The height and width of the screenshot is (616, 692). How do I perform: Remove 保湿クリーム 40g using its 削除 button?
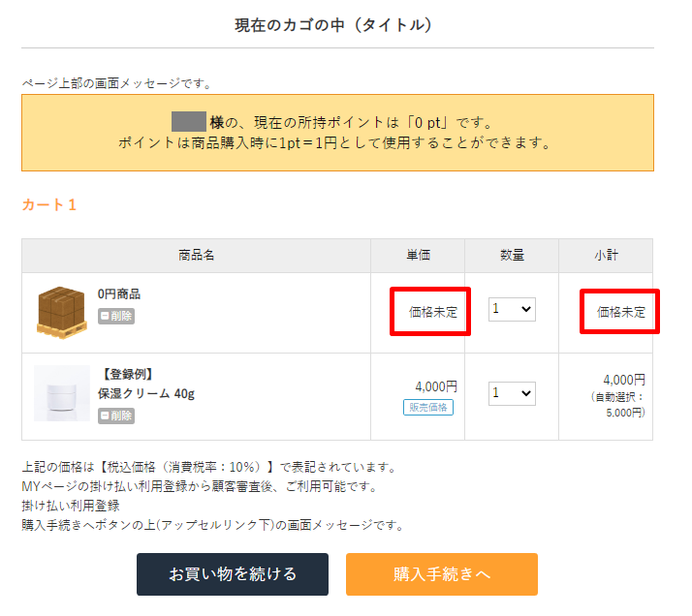(x=116, y=416)
